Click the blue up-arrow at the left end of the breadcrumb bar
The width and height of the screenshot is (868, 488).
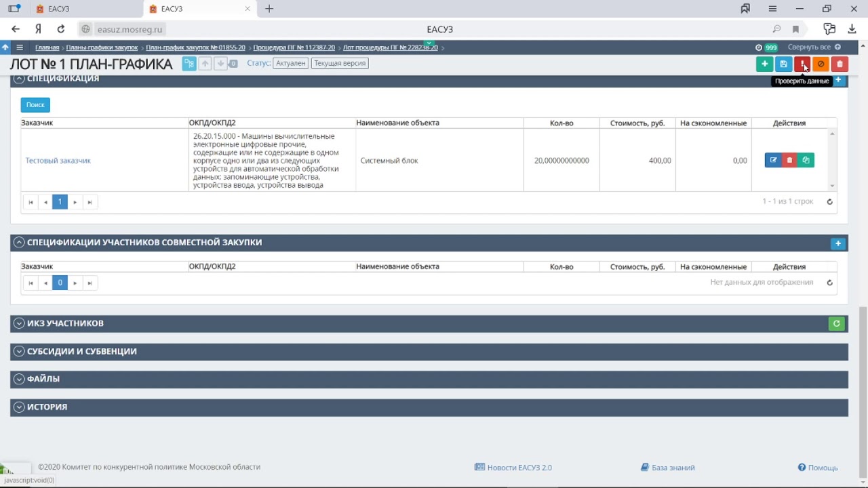[5, 47]
